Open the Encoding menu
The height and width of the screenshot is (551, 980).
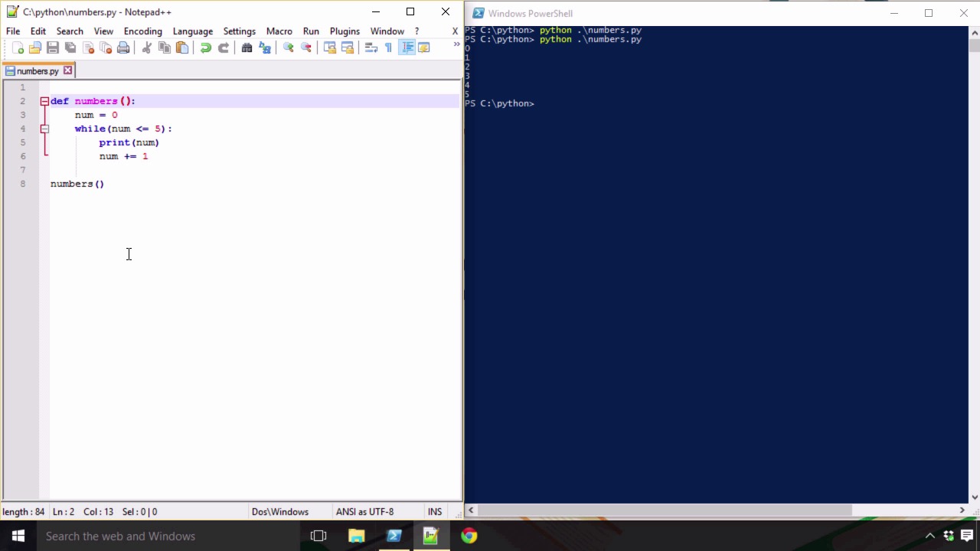click(x=143, y=31)
